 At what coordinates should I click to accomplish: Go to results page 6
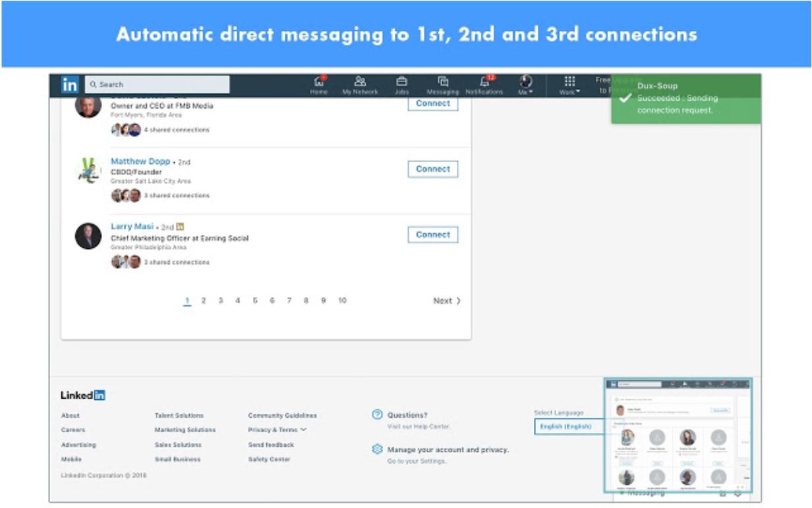pos(272,300)
